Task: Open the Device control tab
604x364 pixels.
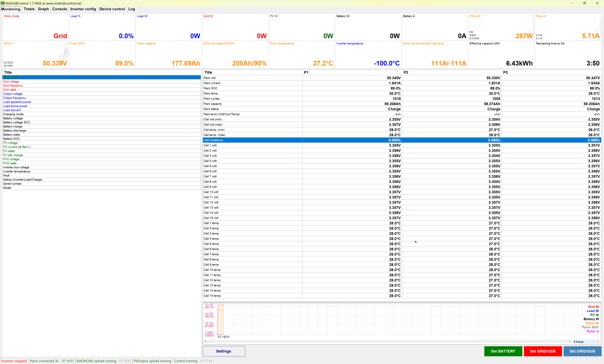Action: 112,9
